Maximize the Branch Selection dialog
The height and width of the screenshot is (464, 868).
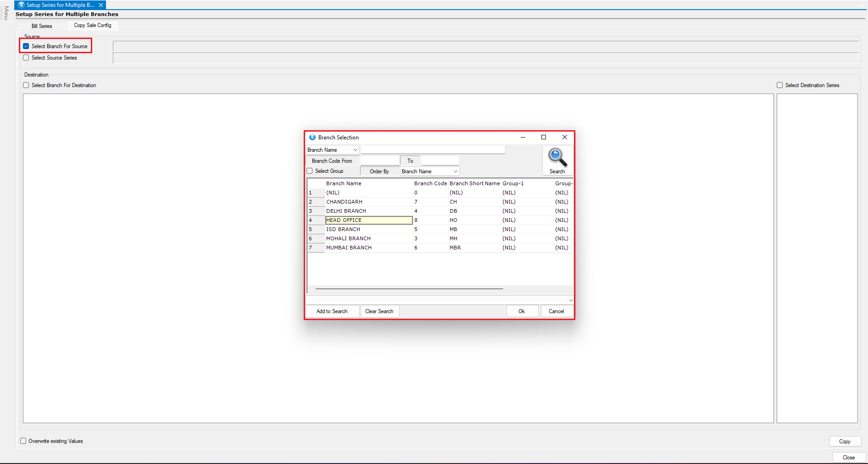[544, 137]
